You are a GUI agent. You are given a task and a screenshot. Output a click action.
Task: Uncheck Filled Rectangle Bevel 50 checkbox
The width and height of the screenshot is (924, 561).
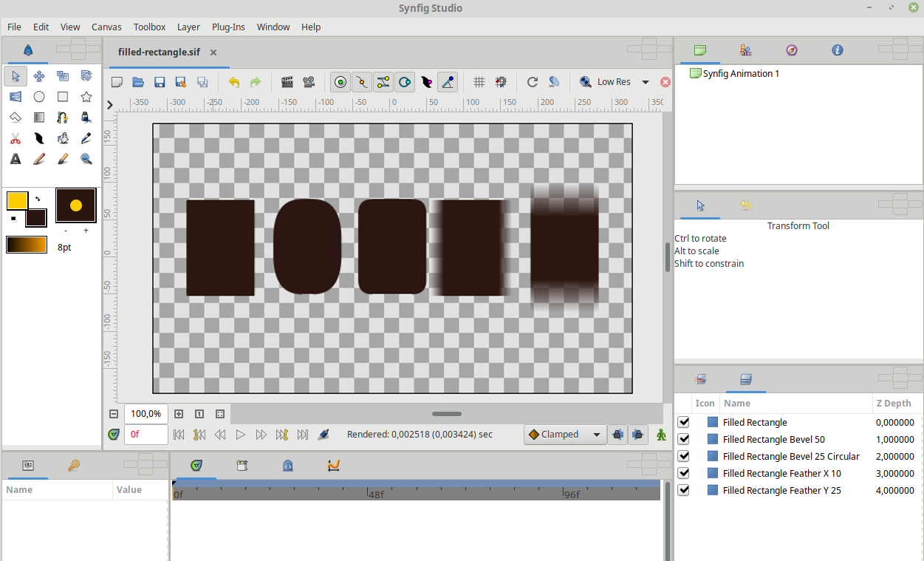[x=683, y=439]
